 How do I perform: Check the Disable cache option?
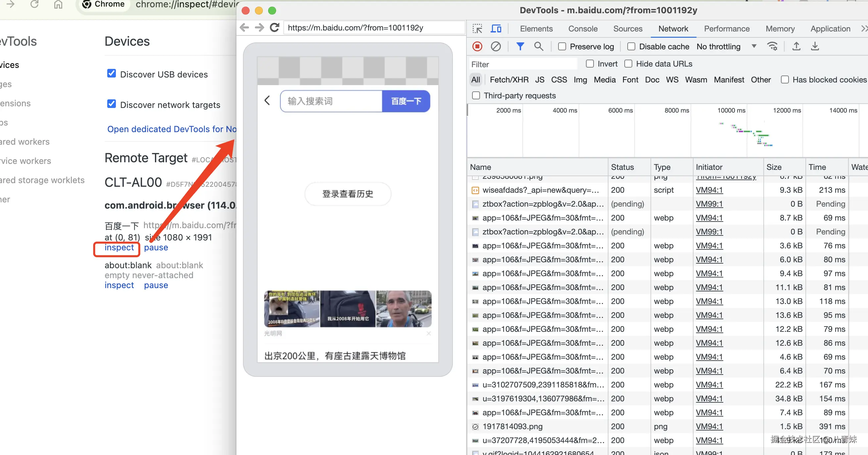(x=631, y=46)
